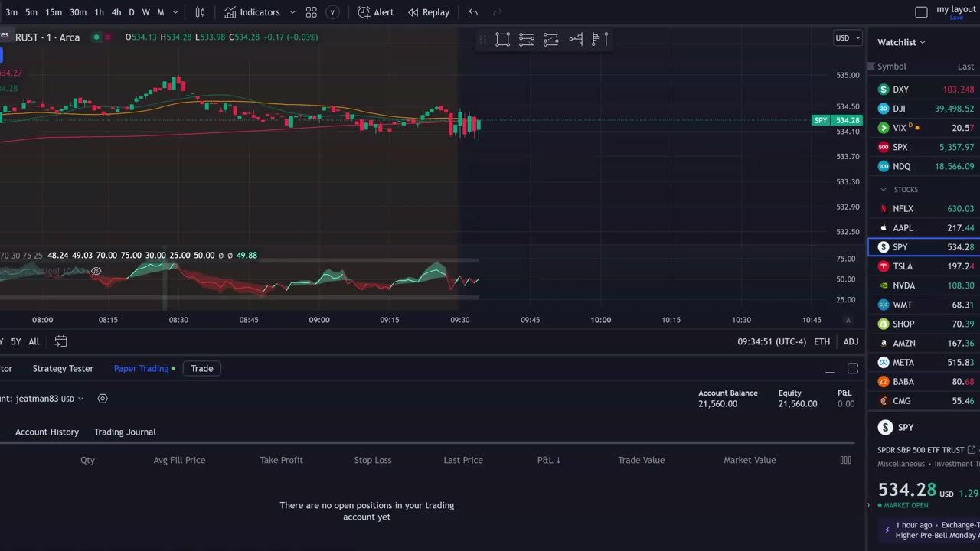Expand the Watchlist dropdown menu
The height and width of the screenshot is (551, 980).
point(901,42)
